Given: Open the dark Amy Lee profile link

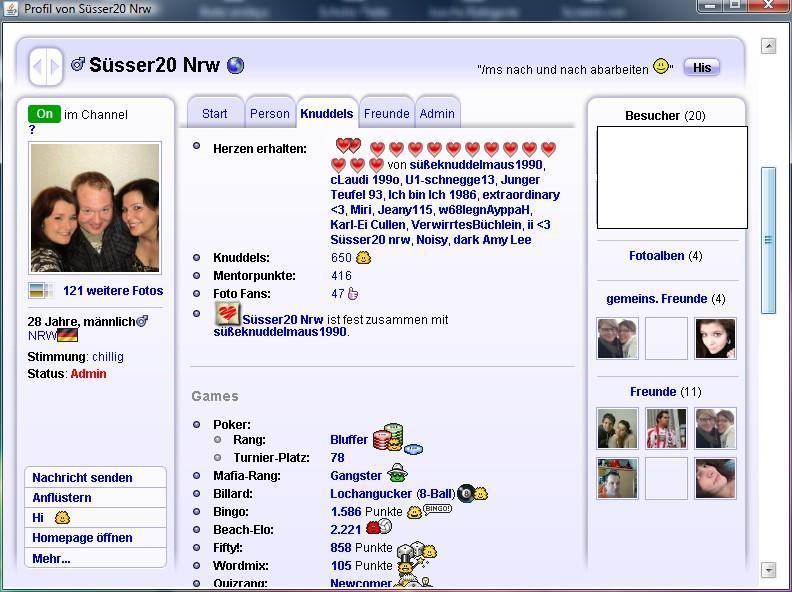Looking at the screenshot, I should click(x=492, y=240).
